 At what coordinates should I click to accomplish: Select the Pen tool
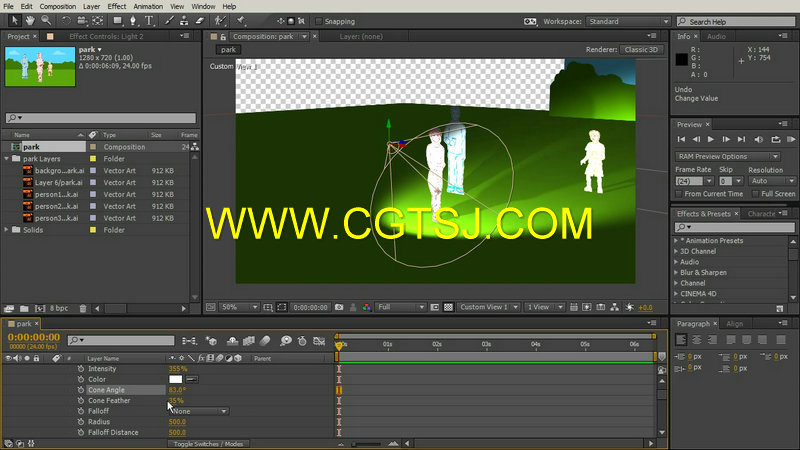[133, 21]
